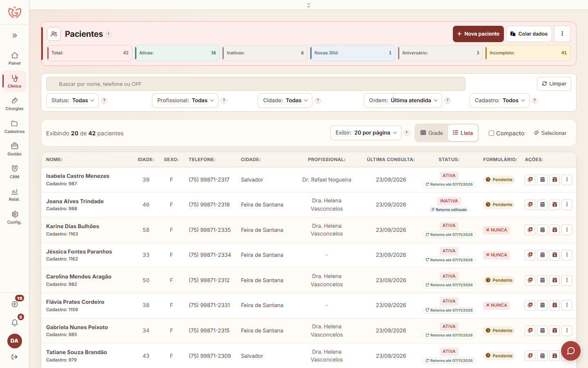Open the calendar icon for Carolina Mendes Aragão
Screen dimensions: 588x368
pyautogui.click(x=542, y=280)
